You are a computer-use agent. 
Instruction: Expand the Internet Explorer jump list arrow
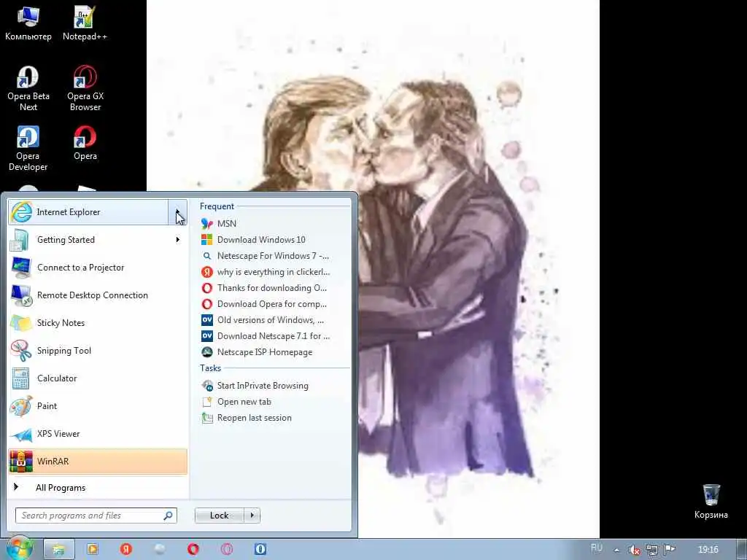177,212
